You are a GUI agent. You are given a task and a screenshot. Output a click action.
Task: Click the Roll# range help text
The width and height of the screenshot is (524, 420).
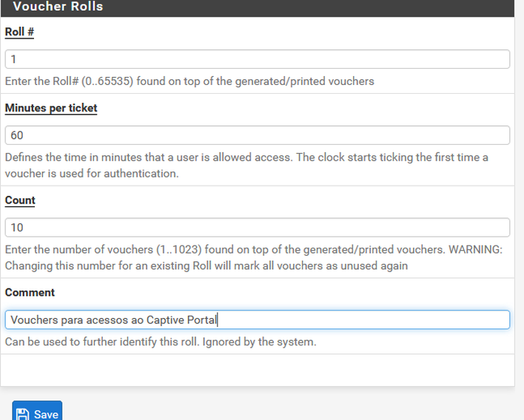pyautogui.click(x=189, y=81)
